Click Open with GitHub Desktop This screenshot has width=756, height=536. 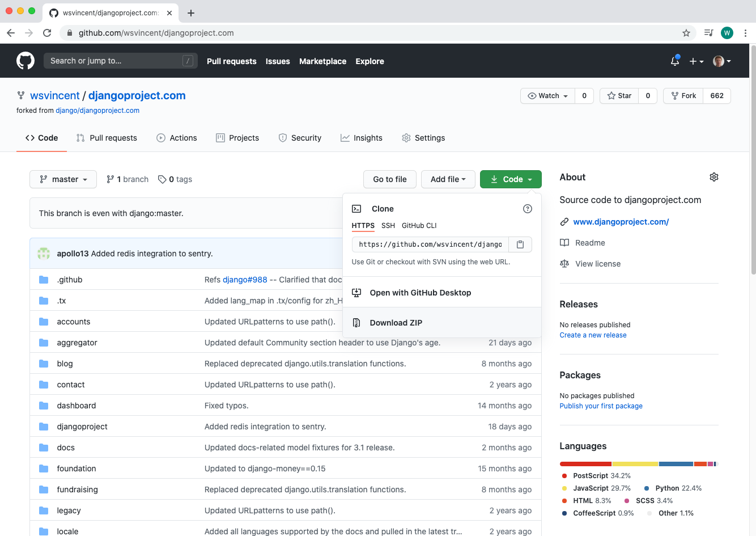pos(442,293)
